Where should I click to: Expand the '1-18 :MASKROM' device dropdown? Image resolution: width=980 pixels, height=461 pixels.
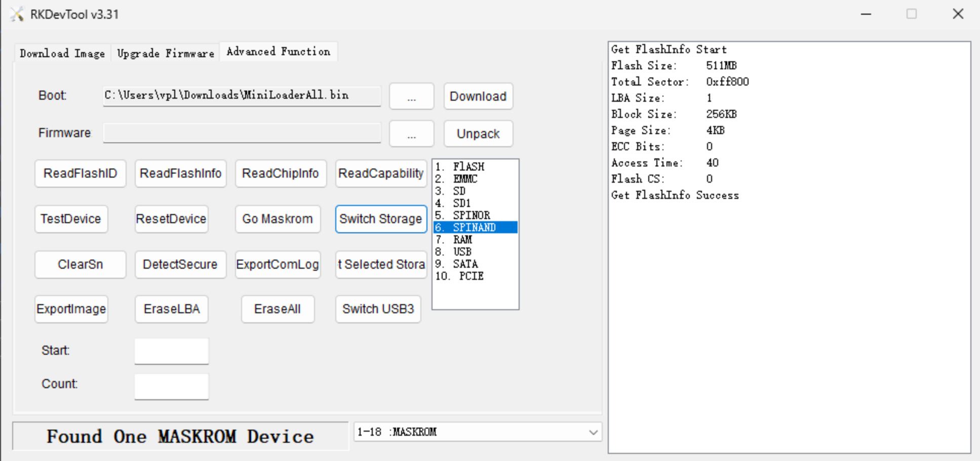(478, 432)
